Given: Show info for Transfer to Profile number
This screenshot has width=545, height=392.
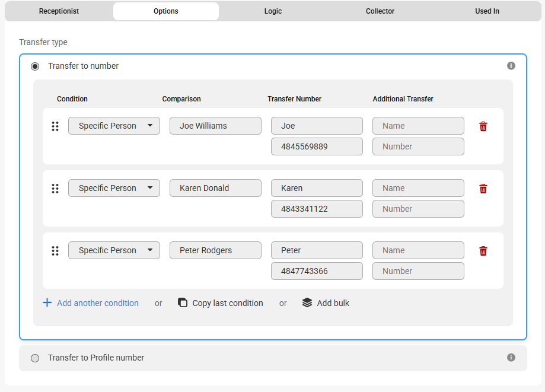Looking at the screenshot, I should 511,358.
